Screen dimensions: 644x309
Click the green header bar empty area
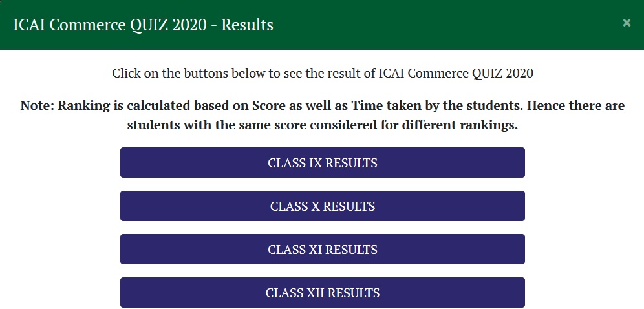[453, 25]
